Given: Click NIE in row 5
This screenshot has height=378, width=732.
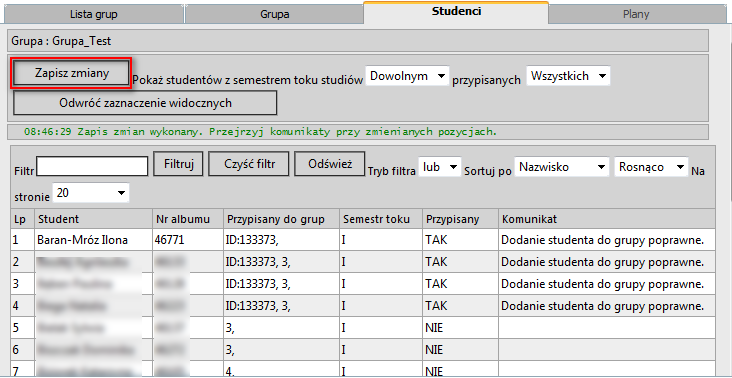Looking at the screenshot, I should 434,328.
